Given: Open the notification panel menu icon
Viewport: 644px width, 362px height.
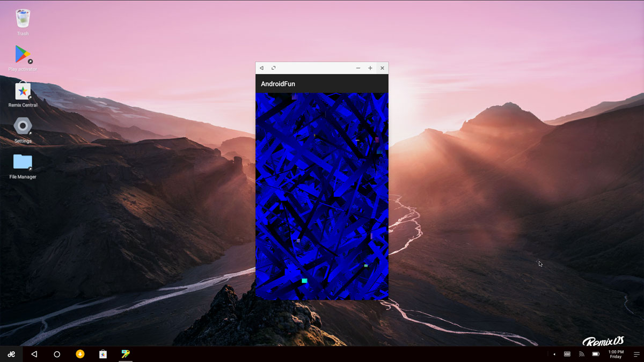Looking at the screenshot, I should 636,354.
